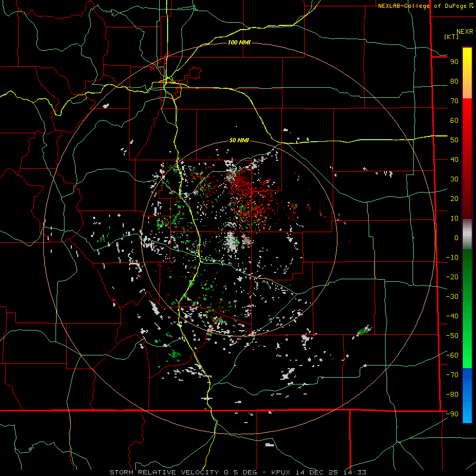The width and height of the screenshot is (476, 476).
Task: Click the 40 value on the velocity scale
Action: [454, 159]
